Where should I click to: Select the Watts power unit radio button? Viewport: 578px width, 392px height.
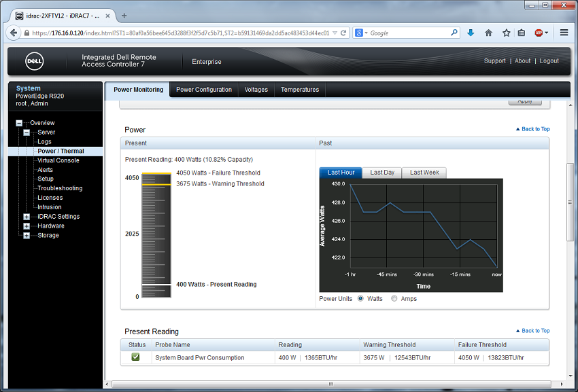coord(360,298)
